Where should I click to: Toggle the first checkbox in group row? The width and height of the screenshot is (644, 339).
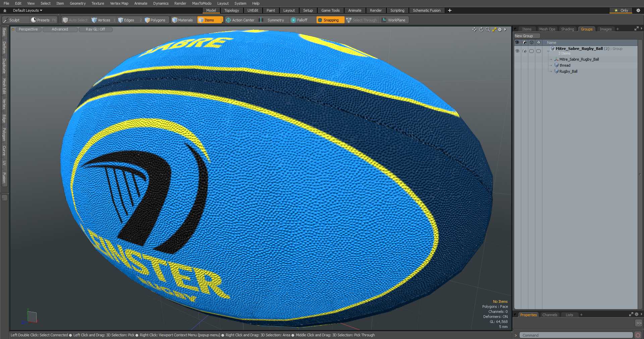tap(531, 51)
